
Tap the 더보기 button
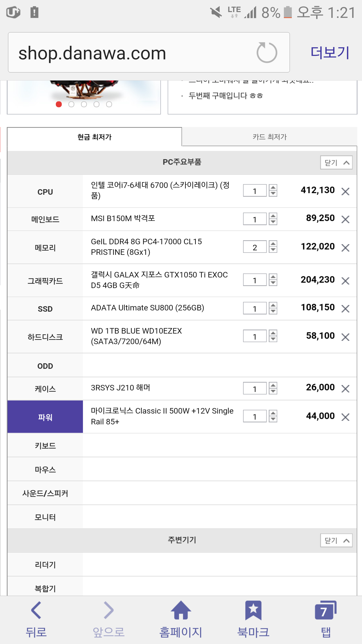point(330,53)
